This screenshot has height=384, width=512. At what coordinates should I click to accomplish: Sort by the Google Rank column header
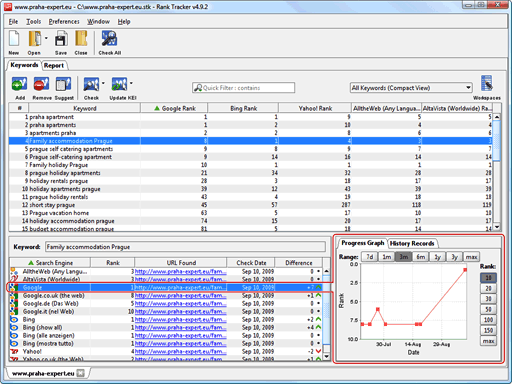coord(174,108)
